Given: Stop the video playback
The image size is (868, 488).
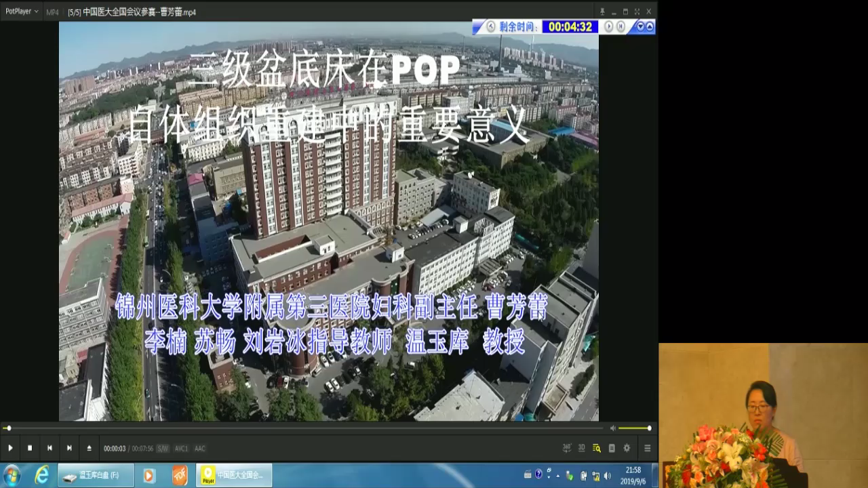Looking at the screenshot, I should [x=30, y=448].
